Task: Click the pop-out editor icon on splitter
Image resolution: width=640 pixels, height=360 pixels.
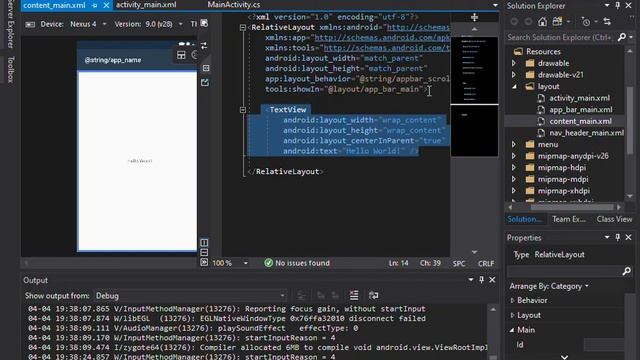Action: (x=205, y=82)
